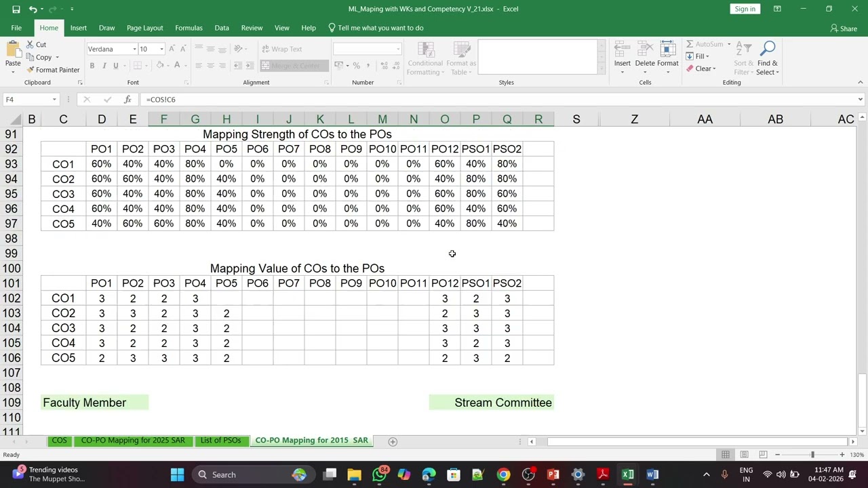Open the File menu
This screenshot has height=488, width=868.
pos(16,28)
